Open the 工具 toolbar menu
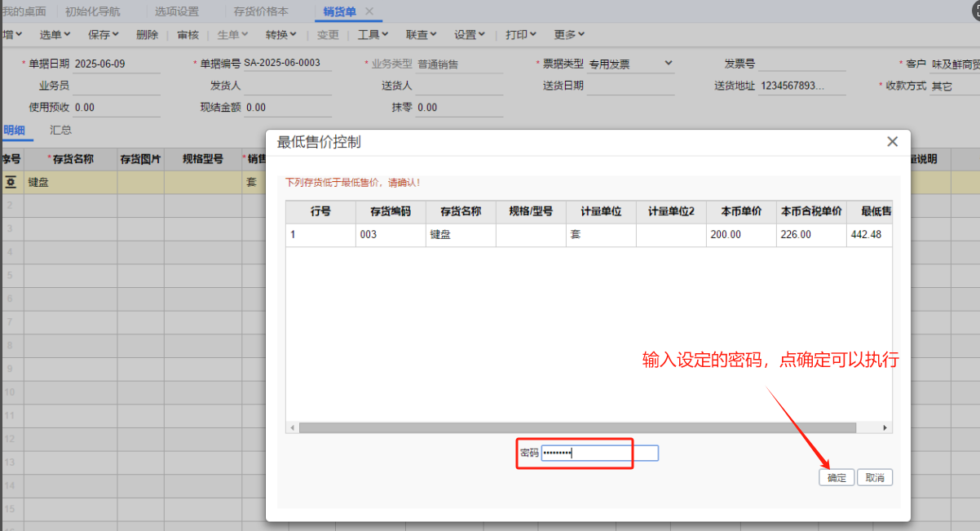The height and width of the screenshot is (531, 980). click(x=373, y=35)
